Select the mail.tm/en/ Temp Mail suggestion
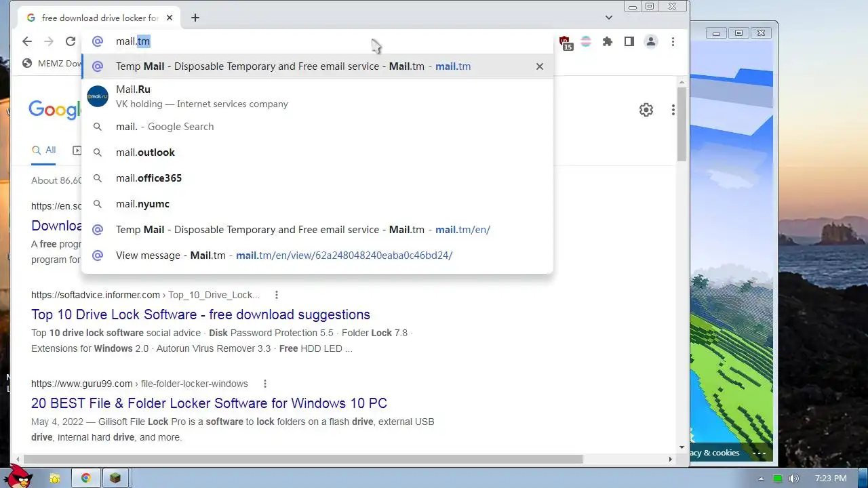This screenshot has width=868, height=488. (317, 230)
